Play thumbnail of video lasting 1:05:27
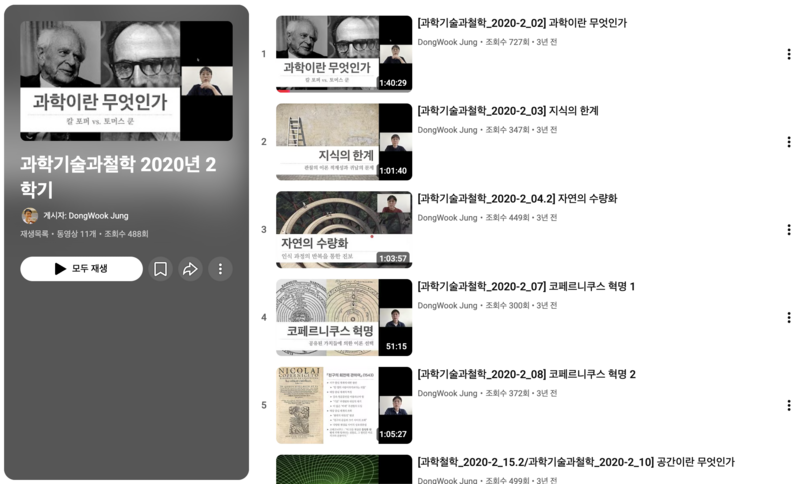 click(x=344, y=405)
